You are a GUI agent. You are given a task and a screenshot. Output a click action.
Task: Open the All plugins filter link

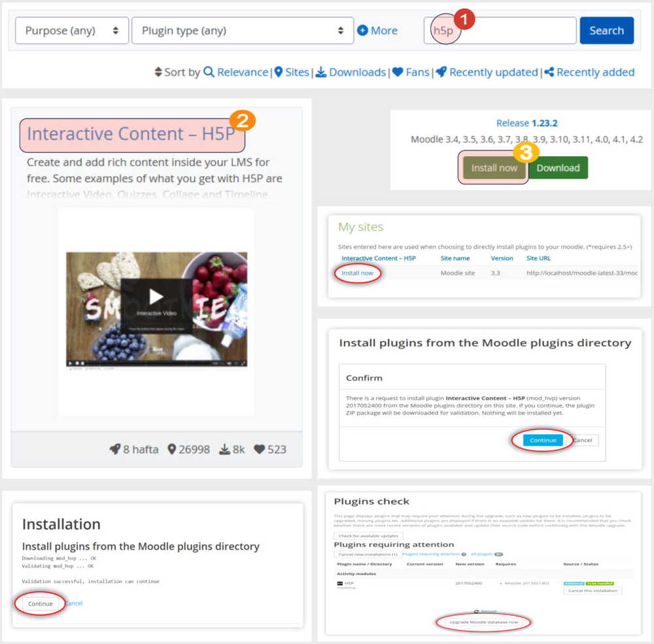tap(482, 554)
